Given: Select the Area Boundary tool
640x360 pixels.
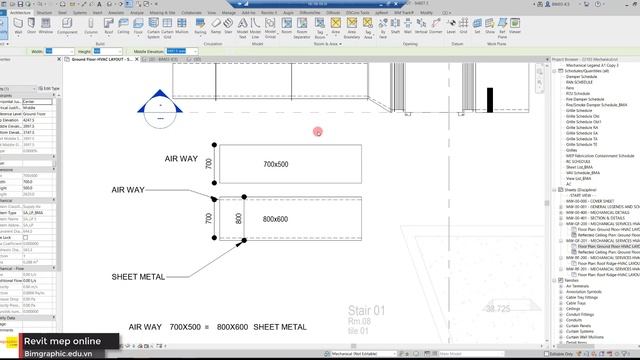Looking at the screenshot, I should tap(352, 28).
